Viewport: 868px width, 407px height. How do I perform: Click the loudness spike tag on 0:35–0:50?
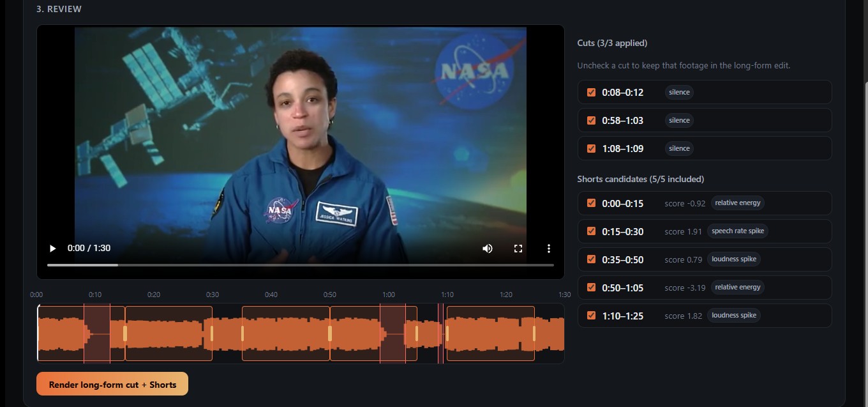tap(734, 259)
